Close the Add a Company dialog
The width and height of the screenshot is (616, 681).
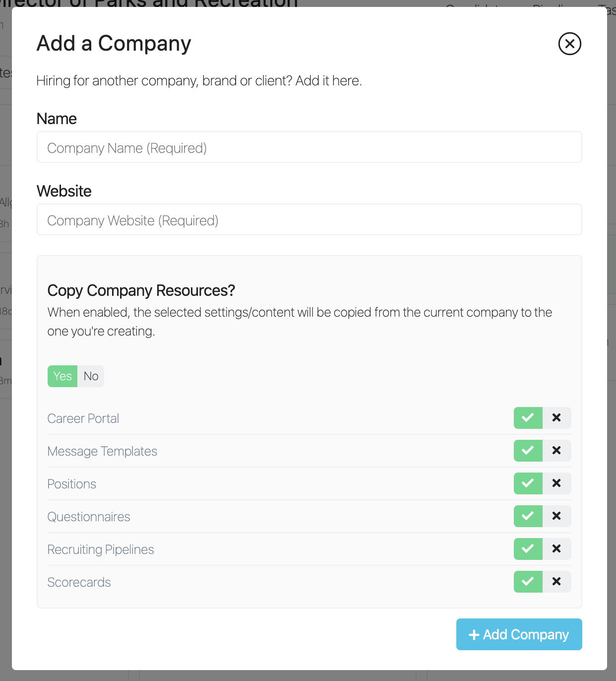(x=569, y=44)
